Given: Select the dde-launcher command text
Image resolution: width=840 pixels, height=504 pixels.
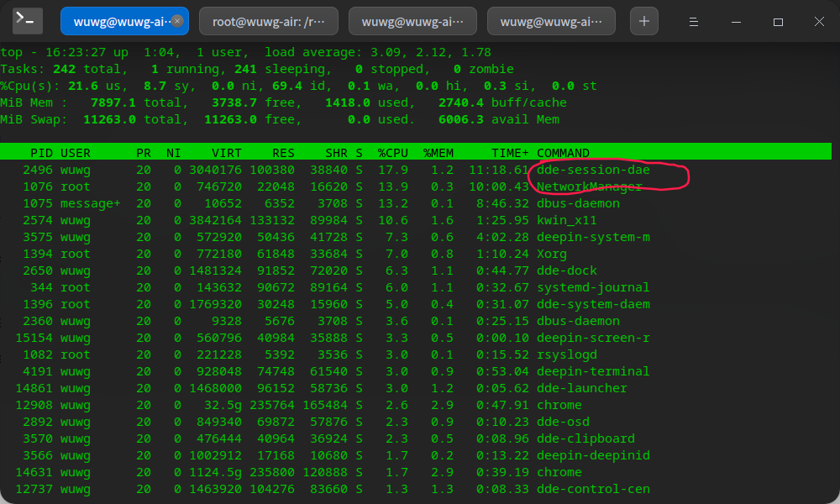Looking at the screenshot, I should 582,388.
